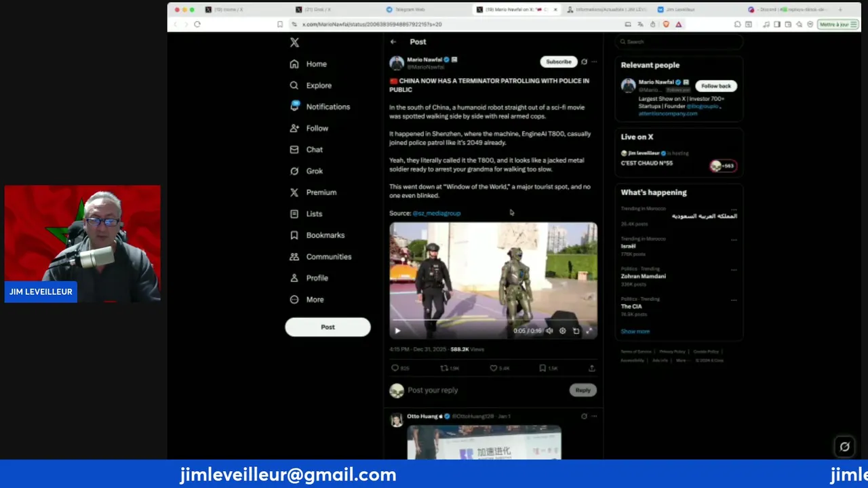Click the Mettre à jour update button

839,24
